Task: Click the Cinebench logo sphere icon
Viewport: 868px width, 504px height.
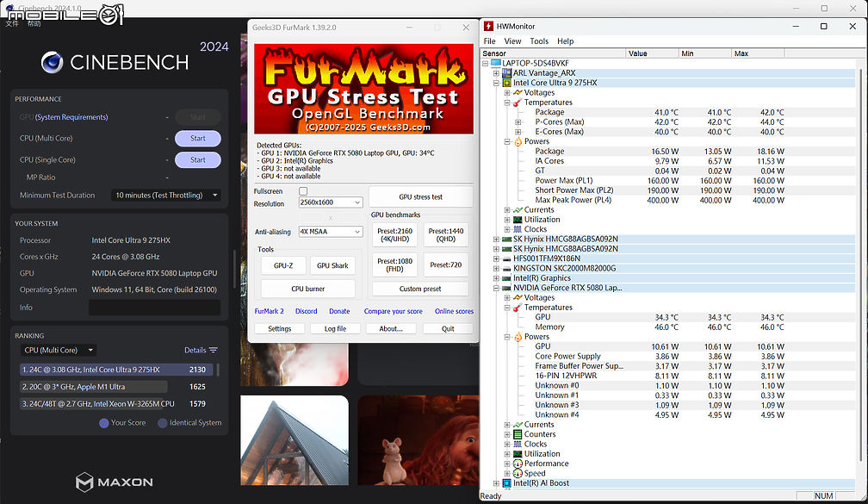Action: (x=52, y=63)
